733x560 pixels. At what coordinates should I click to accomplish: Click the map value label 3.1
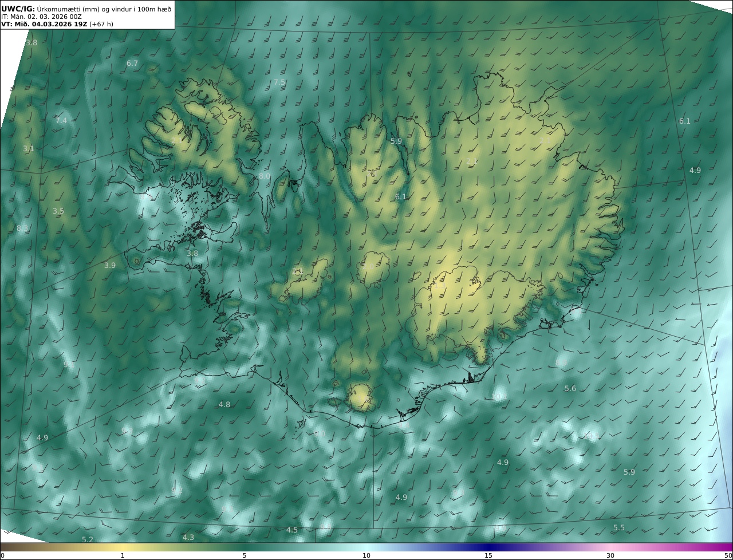tap(29, 149)
